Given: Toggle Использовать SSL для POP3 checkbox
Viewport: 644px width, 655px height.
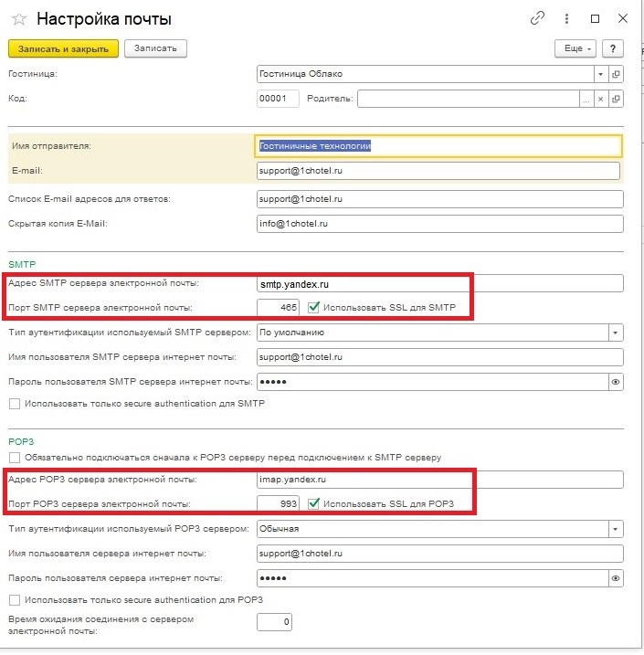Looking at the screenshot, I should (313, 503).
